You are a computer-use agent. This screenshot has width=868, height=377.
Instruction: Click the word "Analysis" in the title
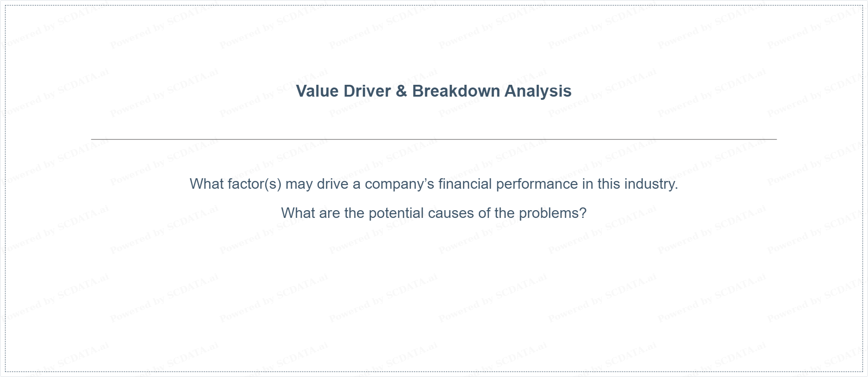(x=538, y=92)
